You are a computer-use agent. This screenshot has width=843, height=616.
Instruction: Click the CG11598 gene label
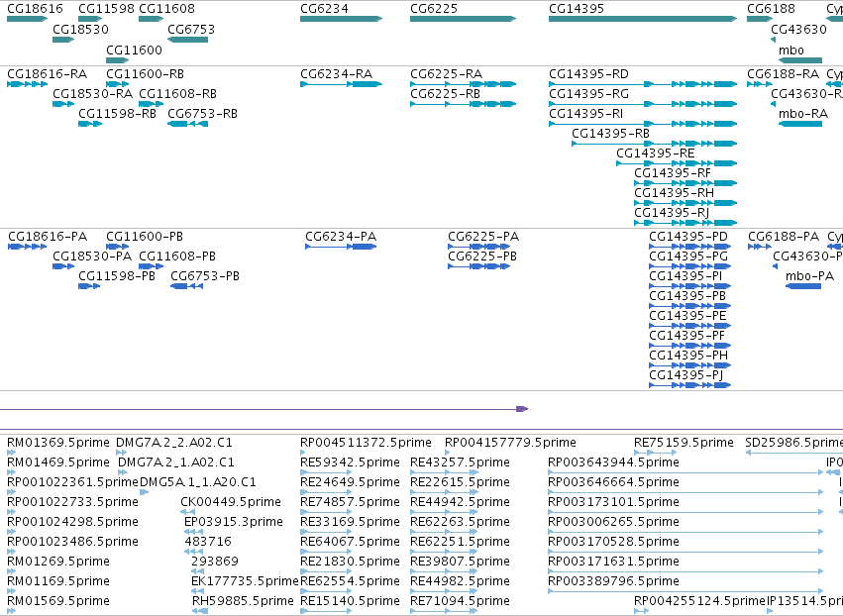coord(106,9)
